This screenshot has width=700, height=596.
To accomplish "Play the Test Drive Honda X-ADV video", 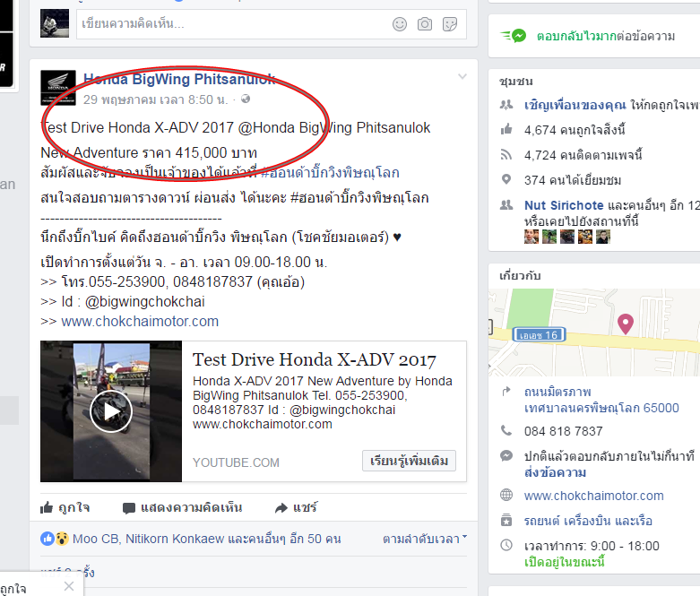I will tap(111, 411).
